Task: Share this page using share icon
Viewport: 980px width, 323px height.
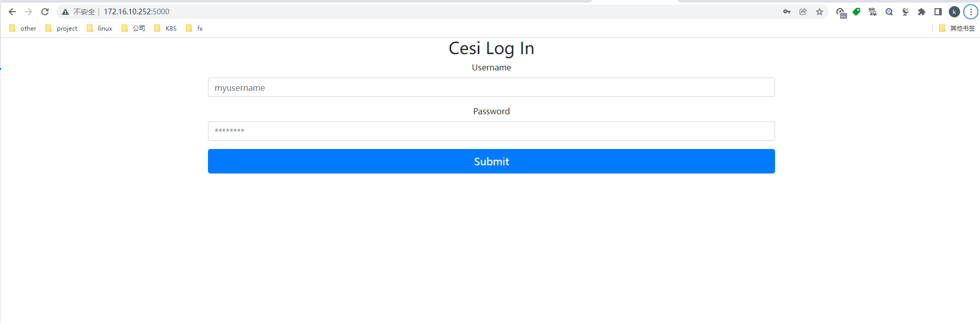Action: click(x=803, y=12)
